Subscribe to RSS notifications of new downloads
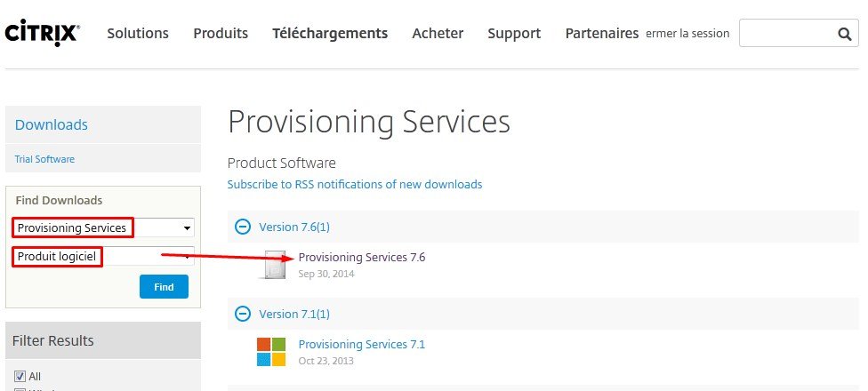 pos(355,185)
